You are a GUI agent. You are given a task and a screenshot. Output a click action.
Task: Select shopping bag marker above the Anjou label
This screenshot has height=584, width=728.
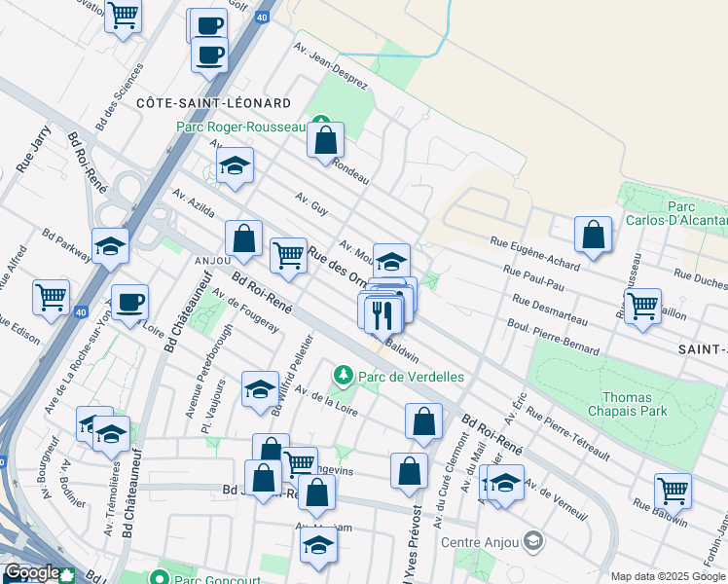(x=243, y=237)
